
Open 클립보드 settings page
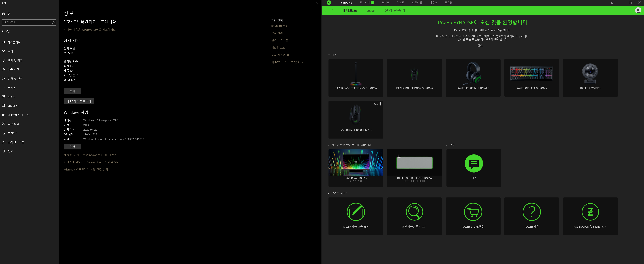tap(29, 133)
